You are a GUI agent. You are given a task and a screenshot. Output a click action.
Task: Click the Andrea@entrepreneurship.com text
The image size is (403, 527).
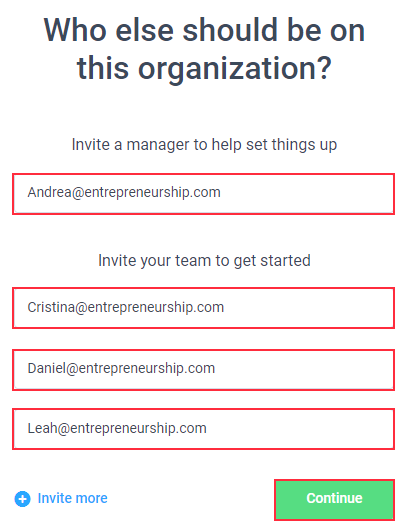(x=124, y=193)
